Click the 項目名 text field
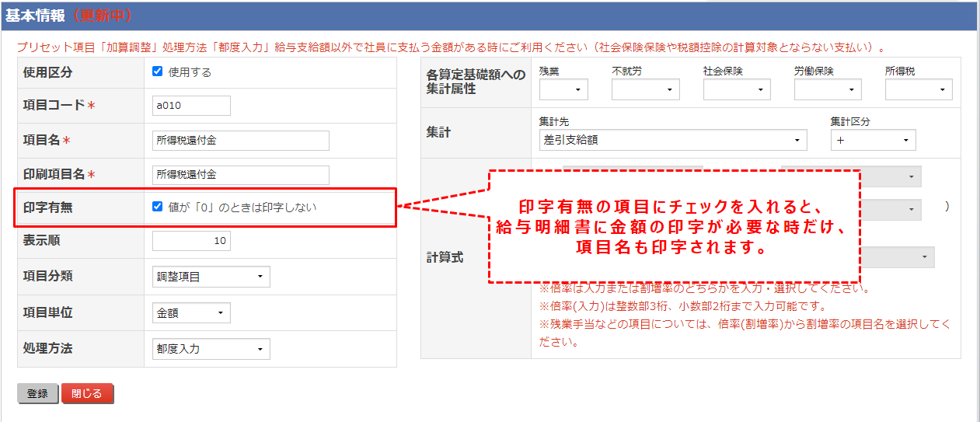The image size is (980, 422). click(x=241, y=141)
